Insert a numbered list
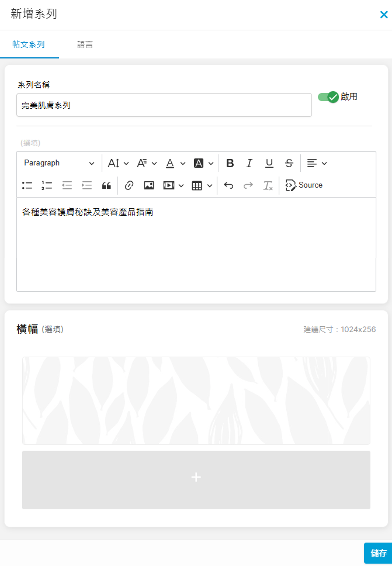 coord(47,185)
